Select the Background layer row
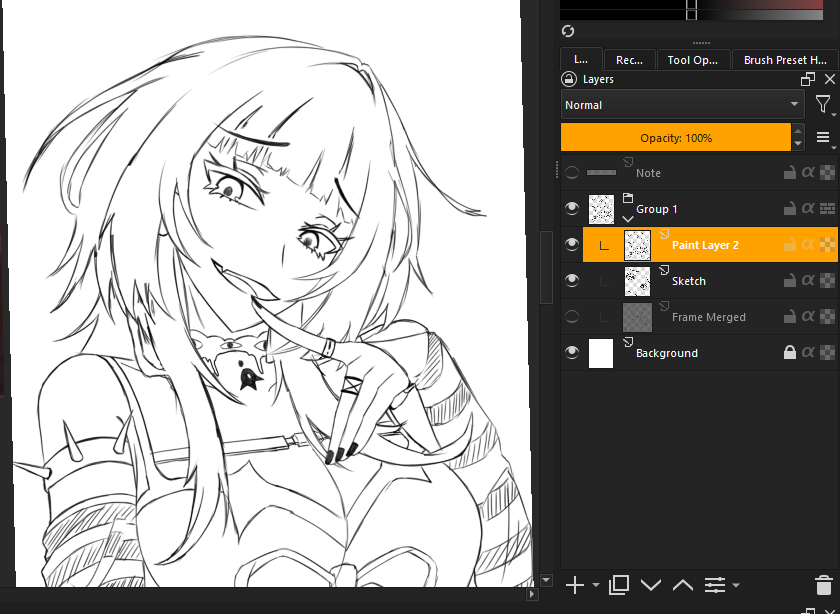 pos(699,352)
